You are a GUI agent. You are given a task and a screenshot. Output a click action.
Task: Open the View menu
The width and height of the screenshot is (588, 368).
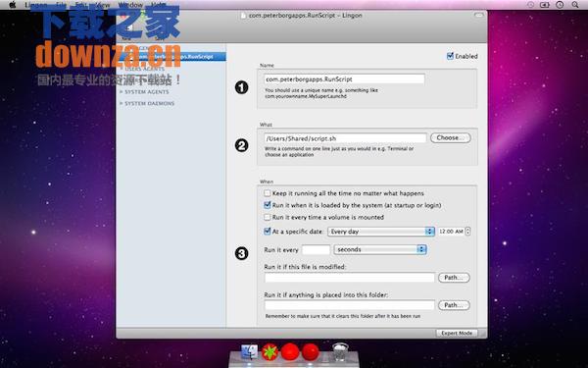(103, 5)
